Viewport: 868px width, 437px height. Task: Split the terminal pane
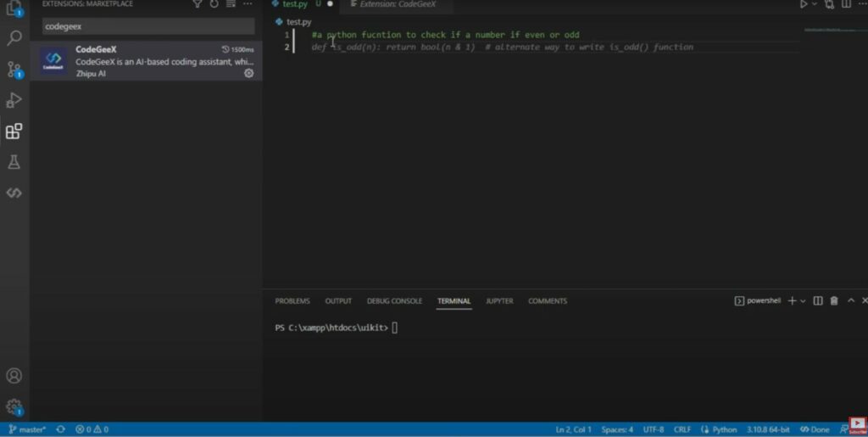[818, 300]
